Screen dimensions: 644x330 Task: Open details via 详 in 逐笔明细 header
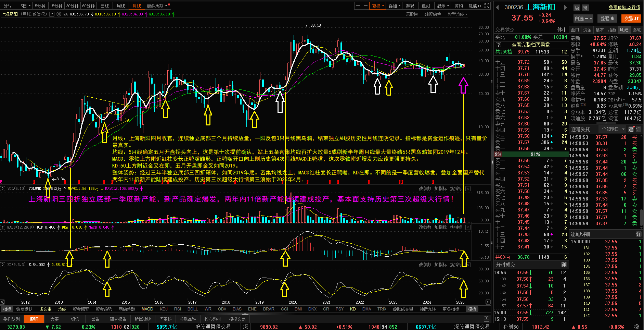pos(639,234)
